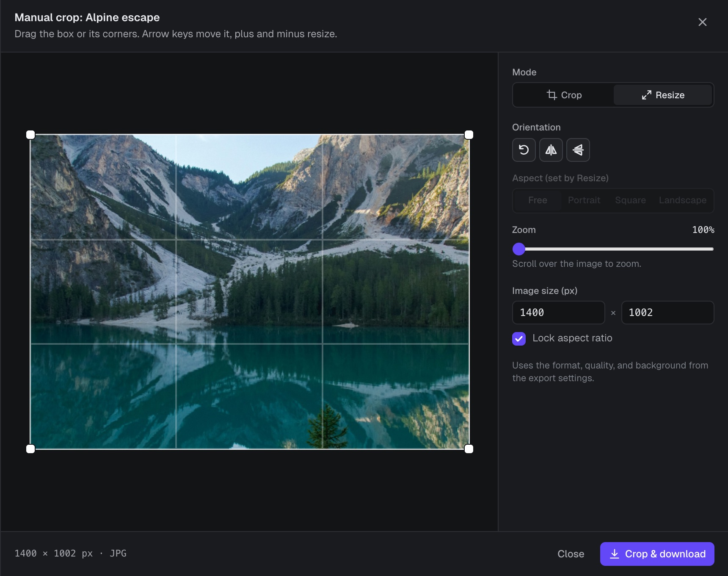Click the 'Lock aspect ratio' label

tap(572, 338)
